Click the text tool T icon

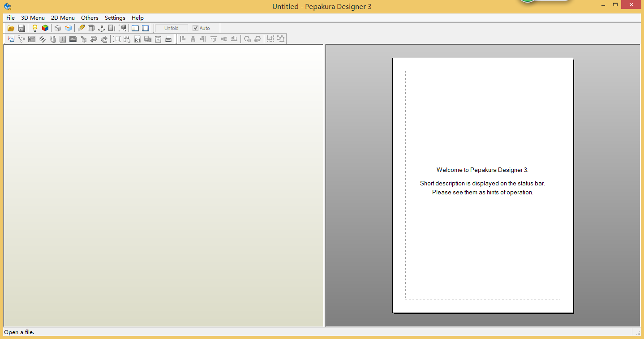tap(63, 39)
